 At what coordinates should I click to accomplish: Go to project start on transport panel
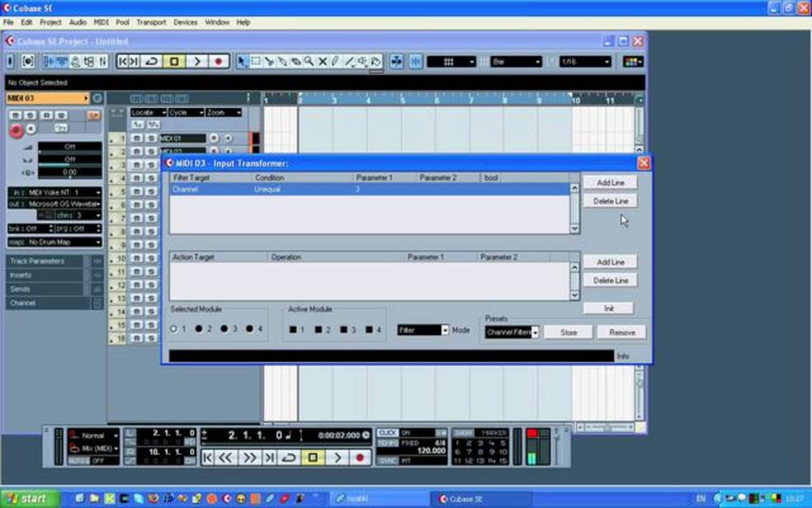[207, 457]
